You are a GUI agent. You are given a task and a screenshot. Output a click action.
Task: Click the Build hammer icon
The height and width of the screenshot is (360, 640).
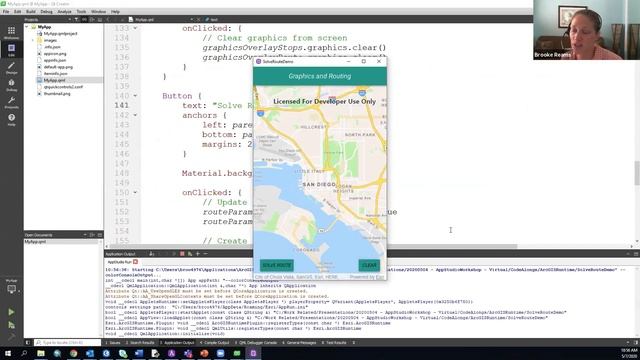(x=11, y=337)
